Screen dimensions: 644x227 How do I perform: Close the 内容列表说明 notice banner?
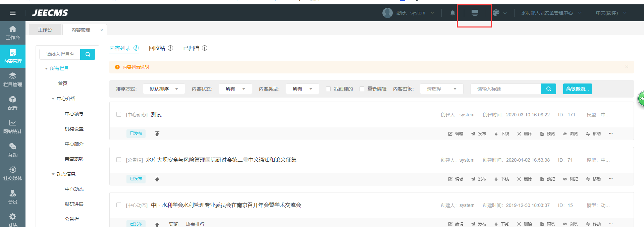[x=627, y=67]
